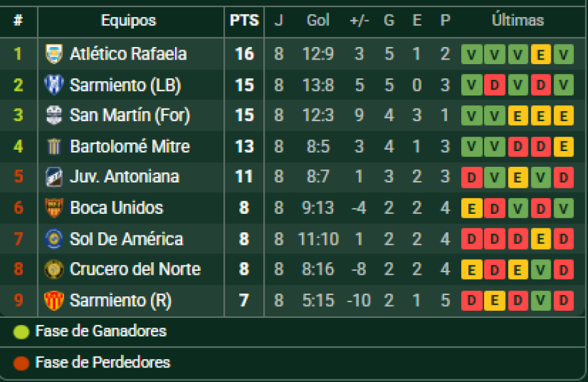Click the Gol column header

tap(318, 21)
